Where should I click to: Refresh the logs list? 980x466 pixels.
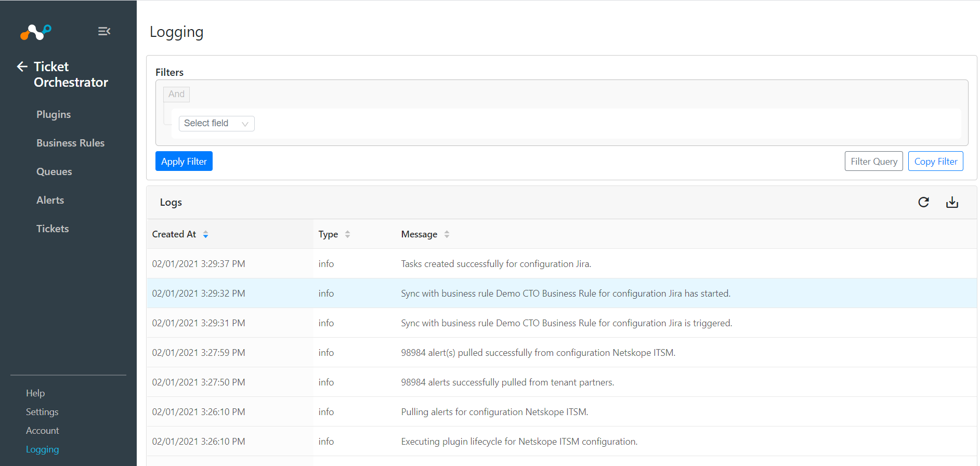click(x=923, y=202)
